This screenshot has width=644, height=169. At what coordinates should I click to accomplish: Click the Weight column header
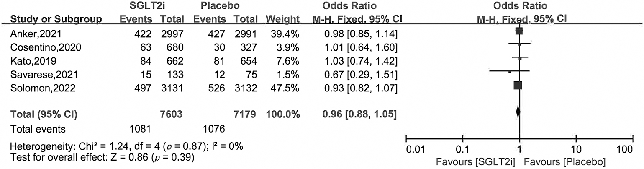[282, 19]
